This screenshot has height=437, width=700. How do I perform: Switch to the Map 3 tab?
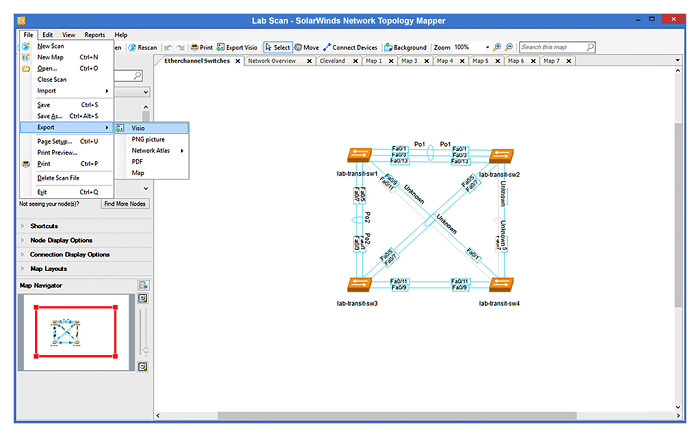(x=409, y=61)
